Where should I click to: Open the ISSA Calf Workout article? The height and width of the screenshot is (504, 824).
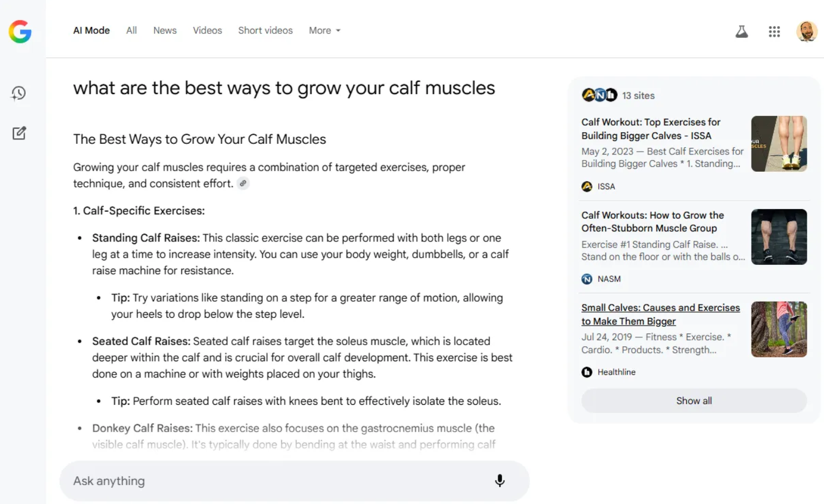point(650,129)
